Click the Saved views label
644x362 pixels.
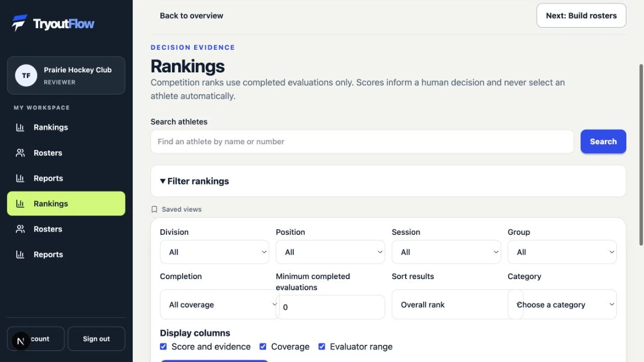pos(181,209)
